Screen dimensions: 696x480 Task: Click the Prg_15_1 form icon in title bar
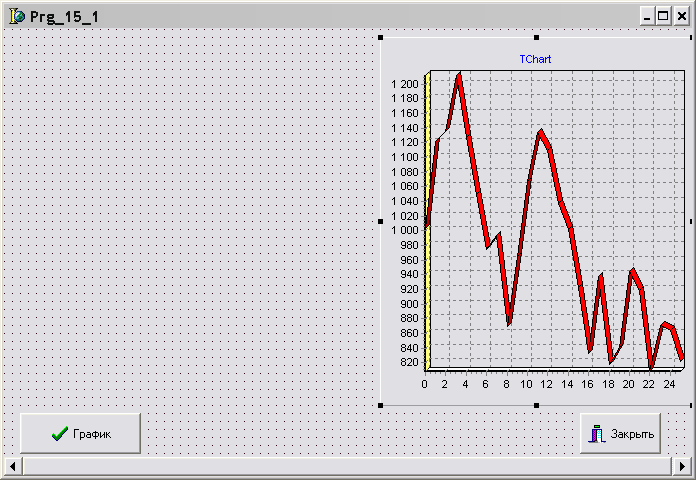[16, 16]
